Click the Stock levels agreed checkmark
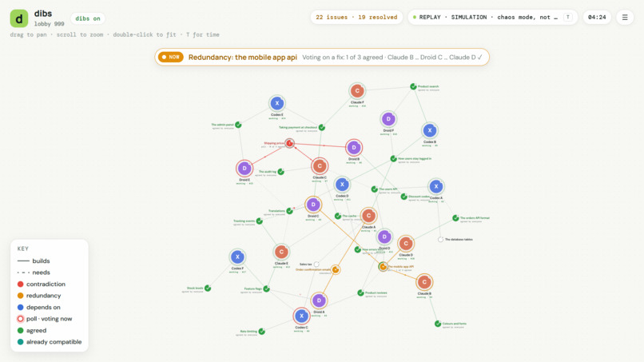The width and height of the screenshot is (644, 362). click(208, 288)
